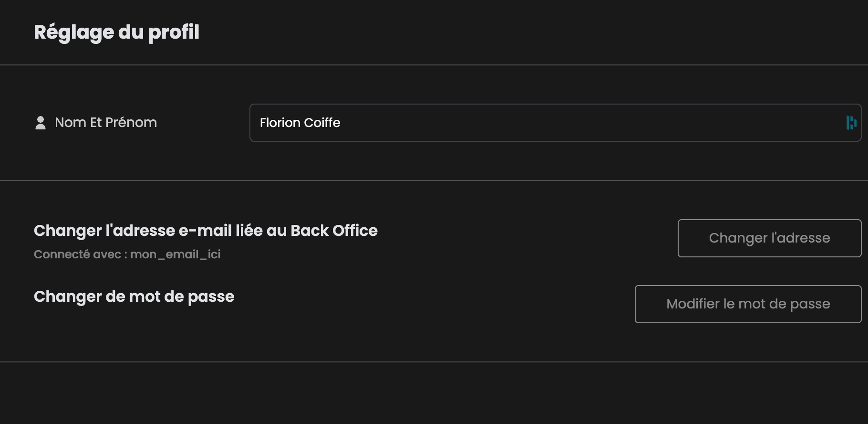Click the divider line below the password section

(x=434, y=362)
